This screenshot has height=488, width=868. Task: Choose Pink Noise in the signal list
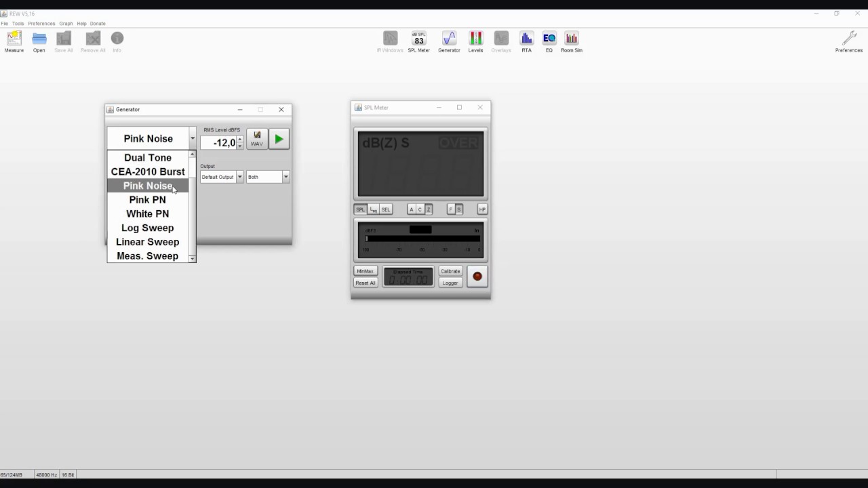pos(148,186)
